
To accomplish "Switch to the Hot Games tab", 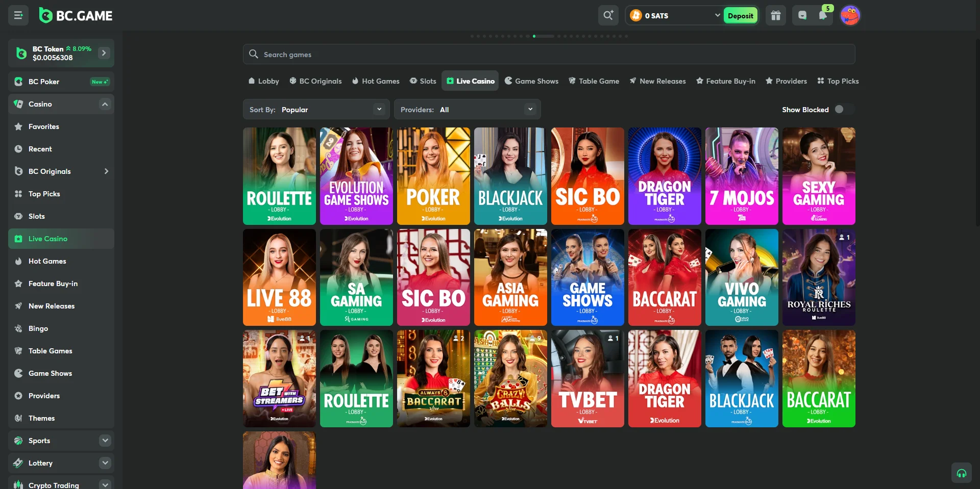I will coord(376,81).
